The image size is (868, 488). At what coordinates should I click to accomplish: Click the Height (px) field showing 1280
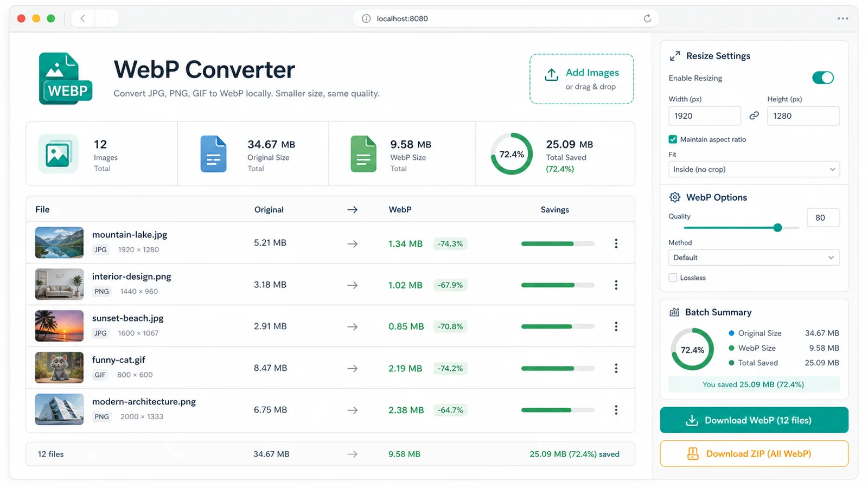tap(803, 116)
